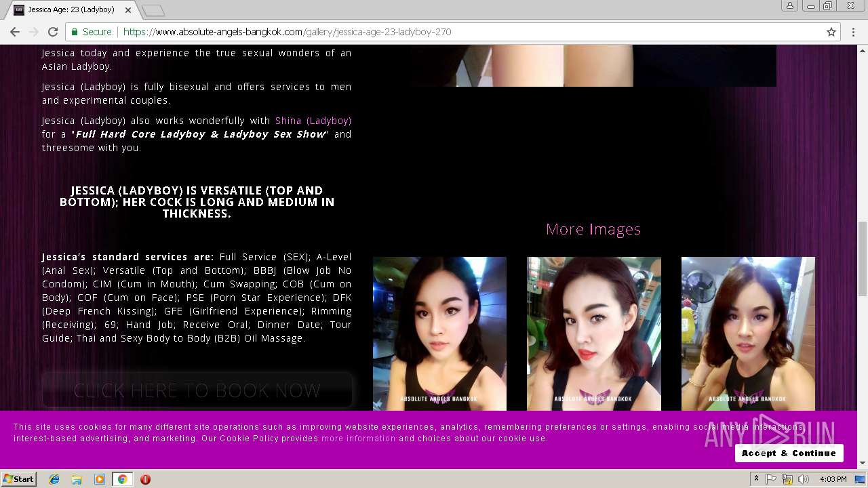
Task: Open the first More Images thumbnail
Action: [439, 333]
